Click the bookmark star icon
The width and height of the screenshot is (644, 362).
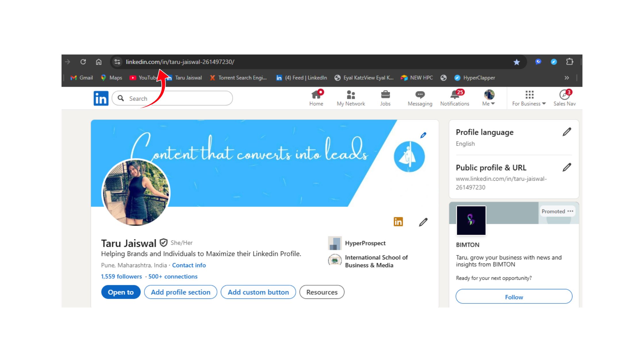tap(517, 62)
